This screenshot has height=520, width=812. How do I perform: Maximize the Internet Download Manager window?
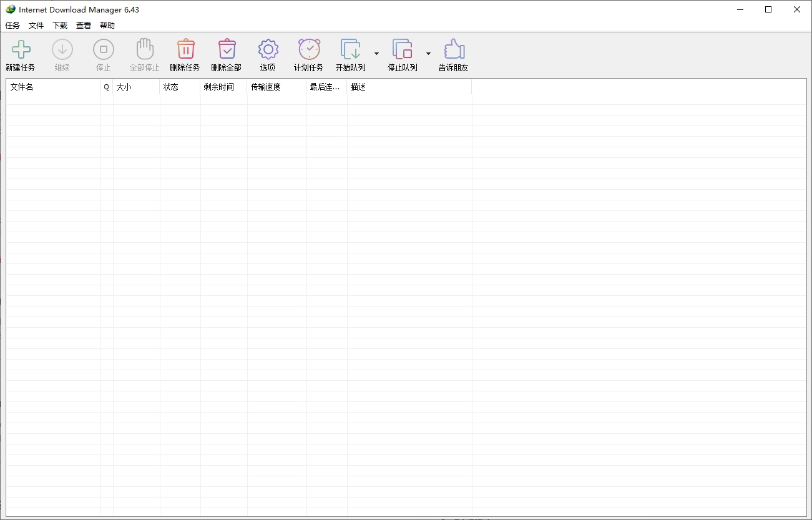(768, 9)
